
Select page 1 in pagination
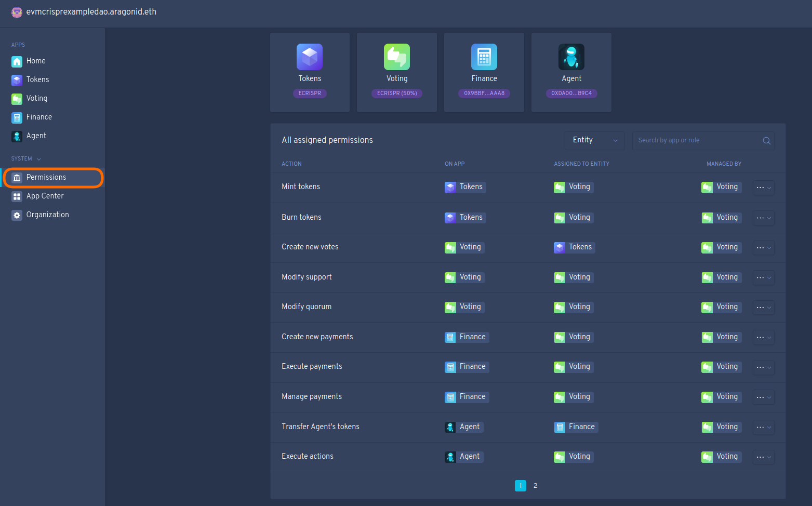click(x=521, y=486)
